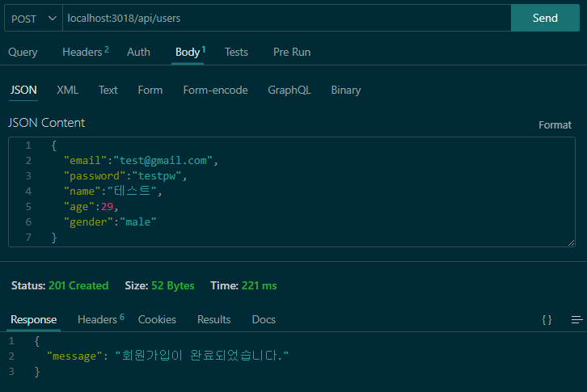Select Text body type
This screenshot has width=587, height=392.
pyautogui.click(x=108, y=90)
